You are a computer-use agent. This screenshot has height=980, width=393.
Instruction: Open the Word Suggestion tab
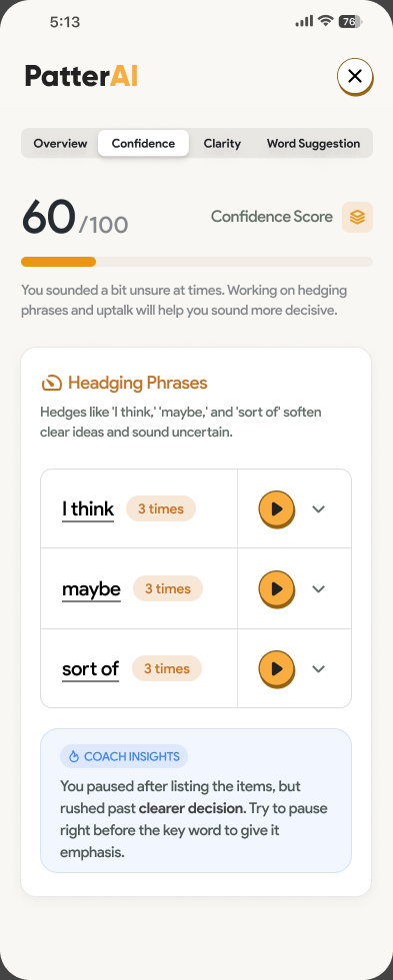[314, 143]
